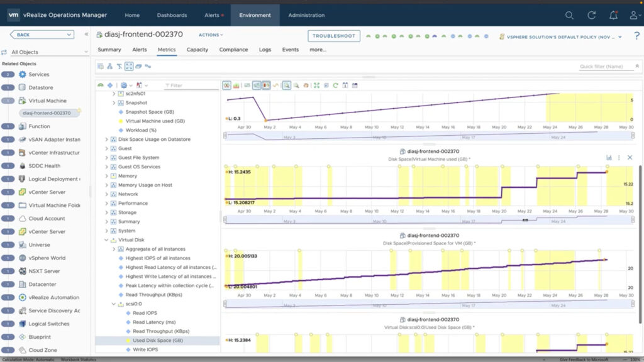This screenshot has height=362, width=644.
Task: Click the vertical scrollbar of the charts panel
Action: 640,244
